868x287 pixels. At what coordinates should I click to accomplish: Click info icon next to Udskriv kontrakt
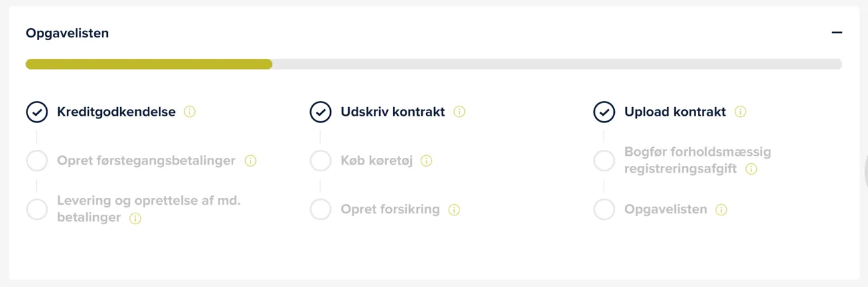coord(459,112)
